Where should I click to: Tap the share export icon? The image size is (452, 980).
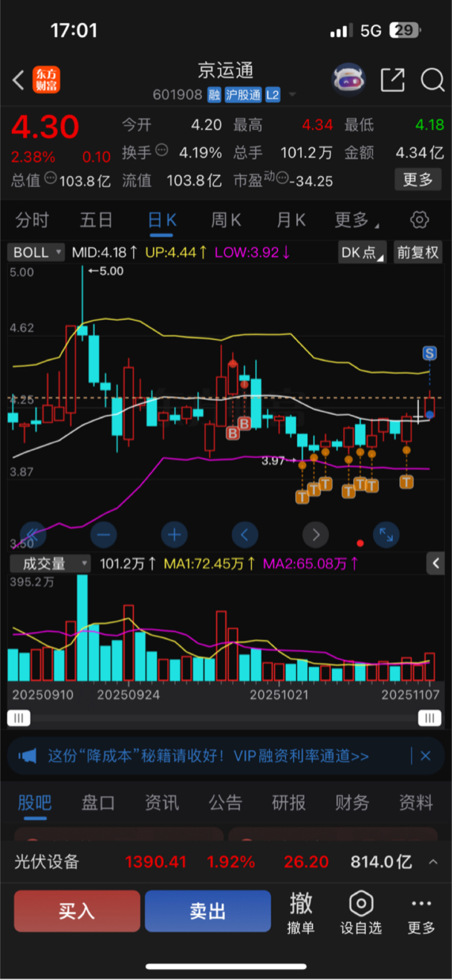[x=393, y=79]
